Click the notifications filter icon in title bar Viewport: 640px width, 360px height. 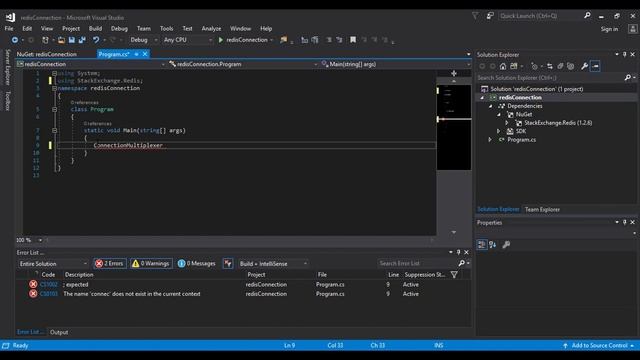coord(475,16)
